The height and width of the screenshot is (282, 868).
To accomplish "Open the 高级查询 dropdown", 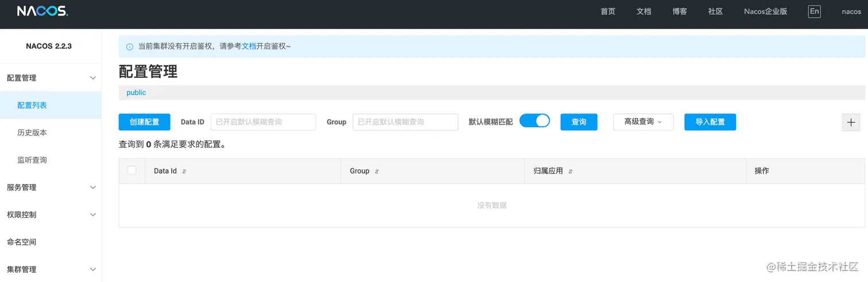I will point(643,122).
